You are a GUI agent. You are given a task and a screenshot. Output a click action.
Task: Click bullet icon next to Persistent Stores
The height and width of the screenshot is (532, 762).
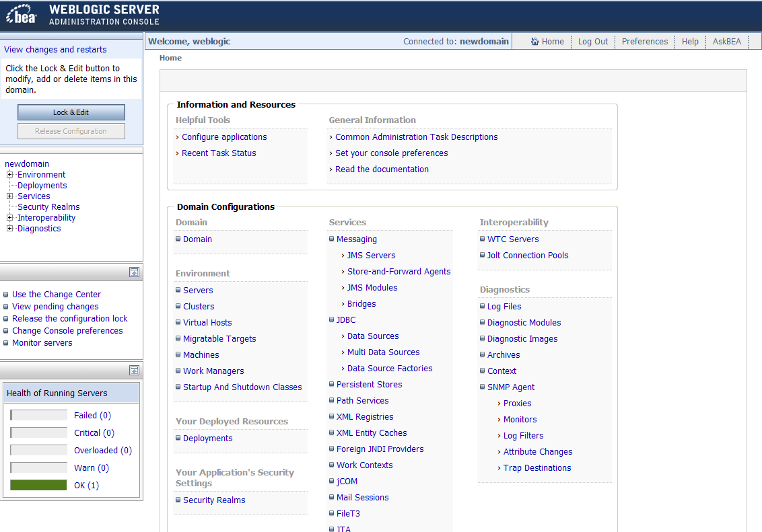click(x=331, y=384)
